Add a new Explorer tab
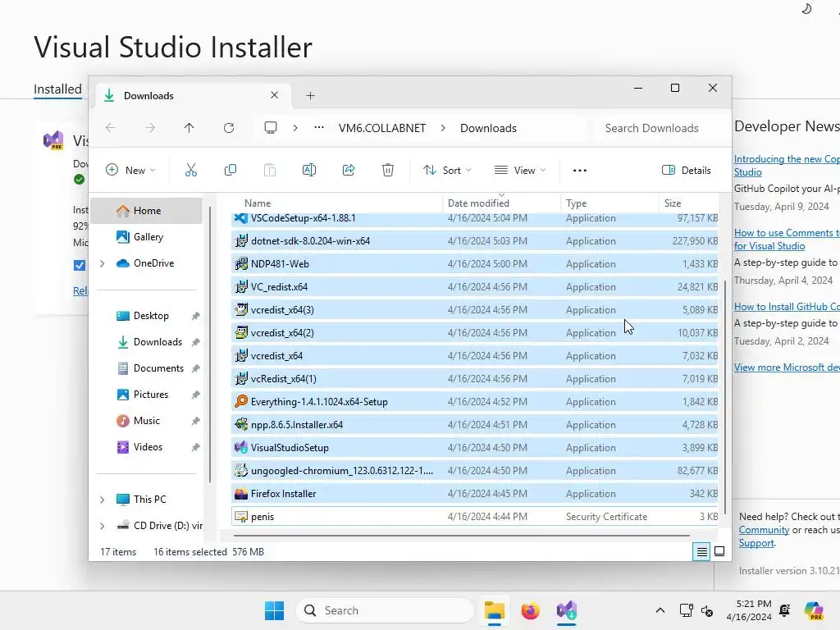The image size is (840, 630). (310, 96)
